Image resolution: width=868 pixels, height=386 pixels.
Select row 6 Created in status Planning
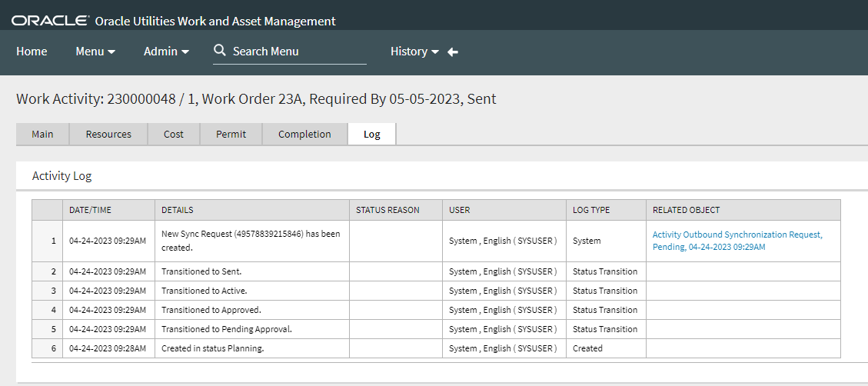[436, 348]
